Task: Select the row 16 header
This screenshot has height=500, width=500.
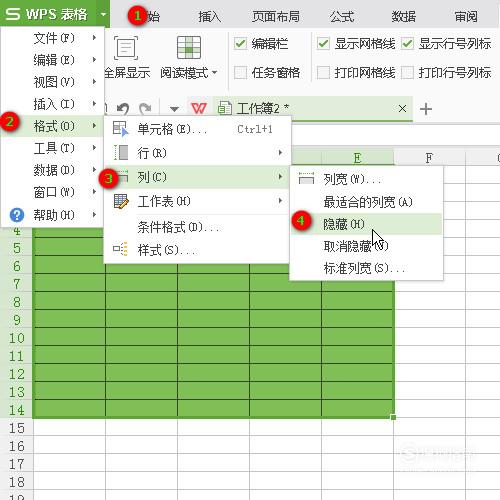Action: coord(16,446)
